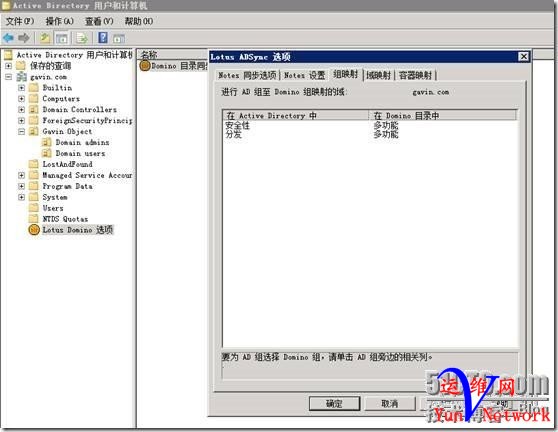Click the 保存的查询 folder icon
The height and width of the screenshot is (432, 558).
[21, 65]
